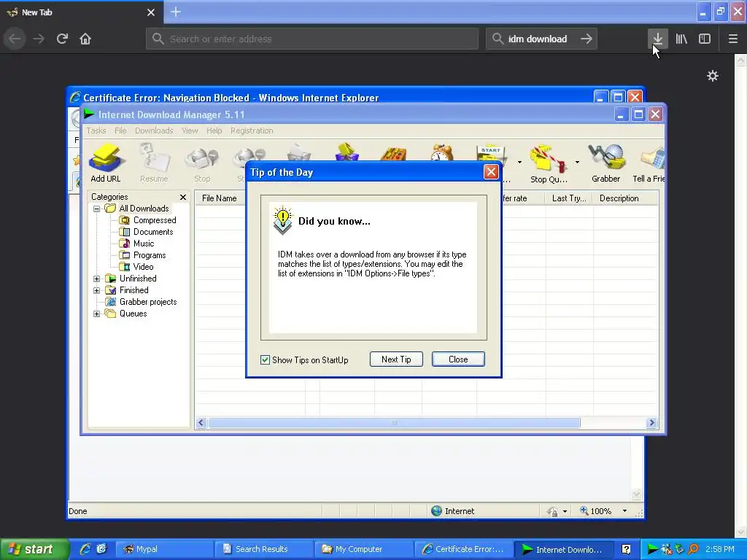Expand the Unfinished tree node
This screenshot has height=560, width=747.
click(97, 279)
